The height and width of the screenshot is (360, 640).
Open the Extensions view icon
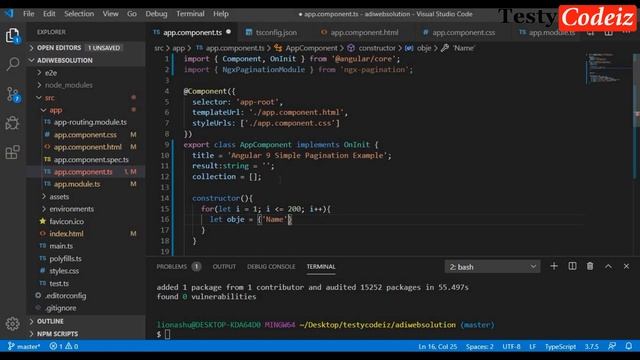click(x=12, y=152)
